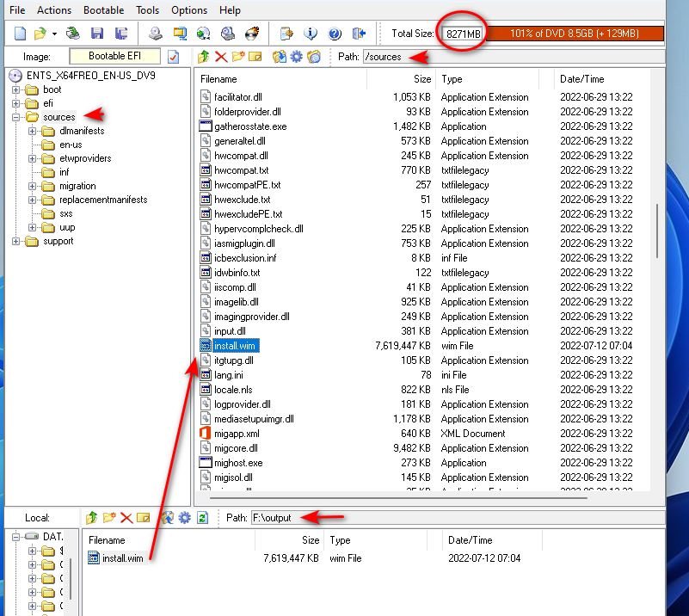This screenshot has height=616, width=689.
Task: Click the Add files icon in Local toolbar
Action: point(168,518)
